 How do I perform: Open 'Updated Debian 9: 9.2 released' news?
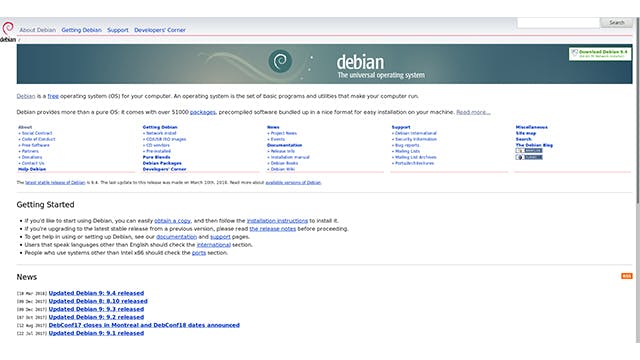click(x=96, y=317)
